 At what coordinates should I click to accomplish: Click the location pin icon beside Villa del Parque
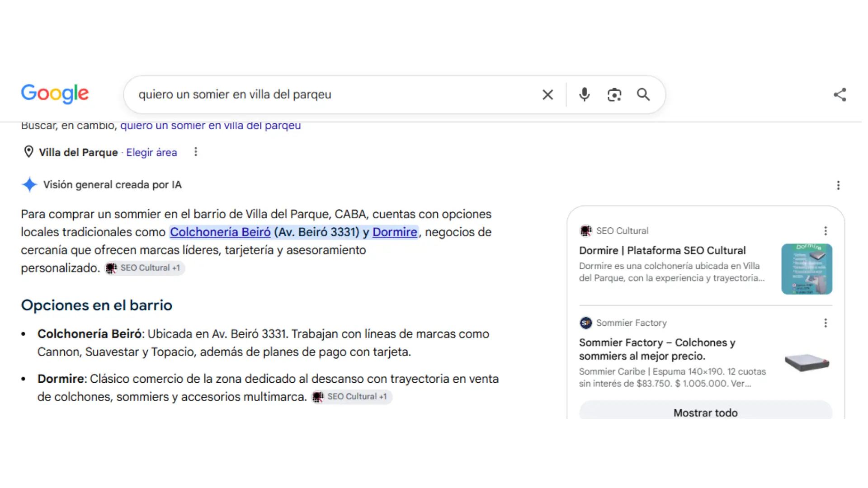28,152
